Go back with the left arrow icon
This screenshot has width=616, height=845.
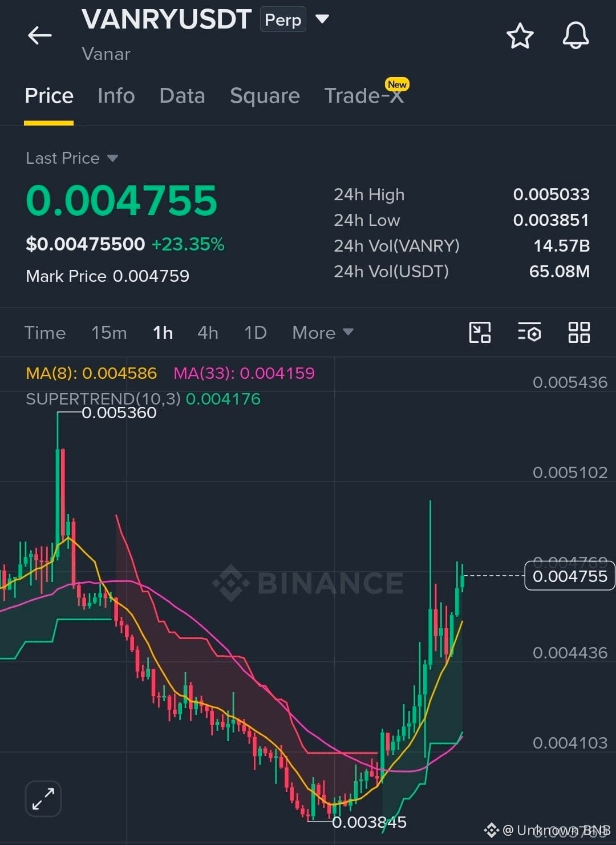click(x=39, y=35)
